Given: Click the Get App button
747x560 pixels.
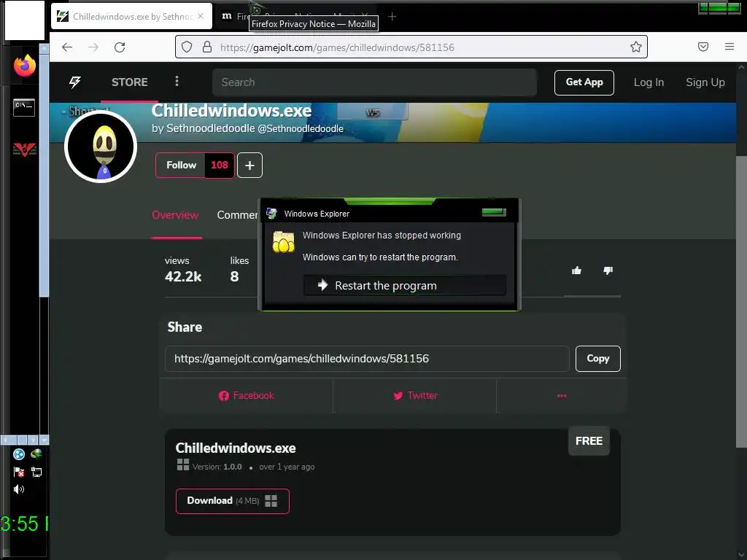Looking at the screenshot, I should tap(584, 82).
